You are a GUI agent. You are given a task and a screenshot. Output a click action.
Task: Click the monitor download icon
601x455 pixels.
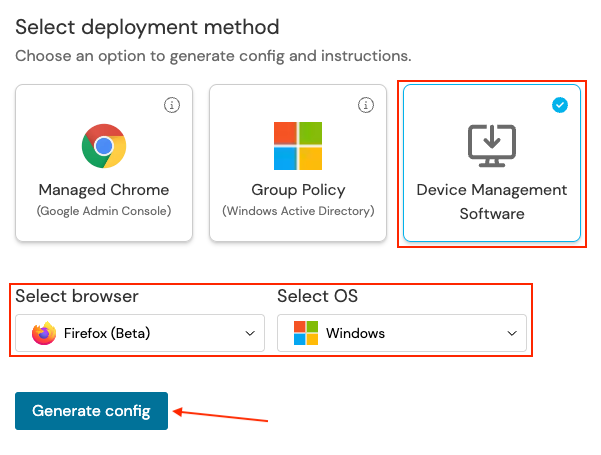pyautogui.click(x=492, y=146)
